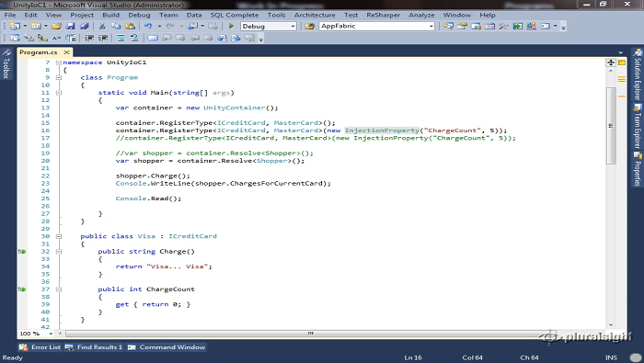Click the ReSharper gutter marker at line 32

point(22,252)
